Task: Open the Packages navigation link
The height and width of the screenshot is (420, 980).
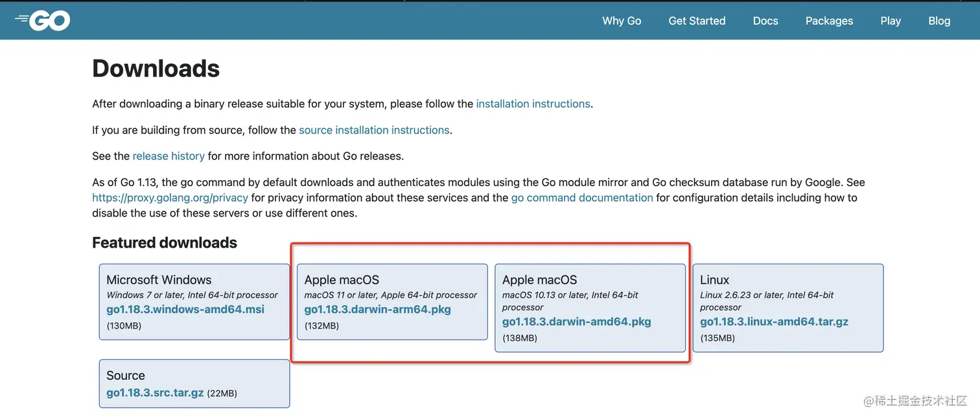Action: pyautogui.click(x=829, y=21)
